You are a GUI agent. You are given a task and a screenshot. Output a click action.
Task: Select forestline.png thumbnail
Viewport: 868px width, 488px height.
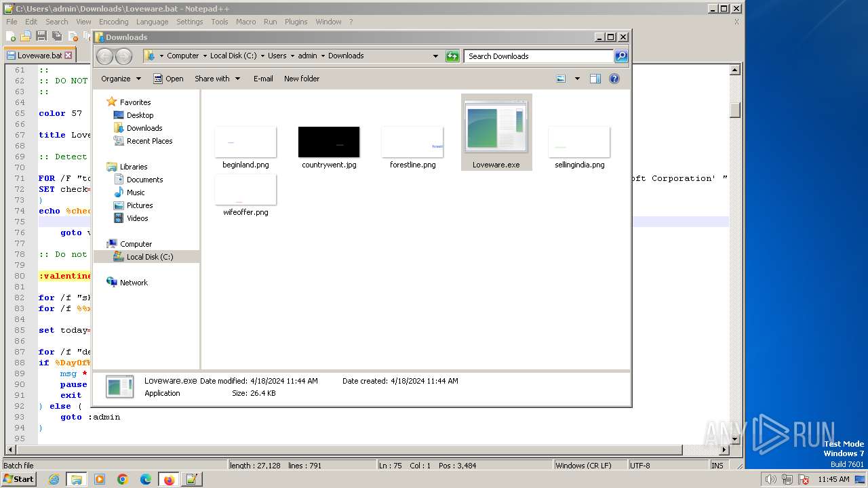tap(412, 142)
